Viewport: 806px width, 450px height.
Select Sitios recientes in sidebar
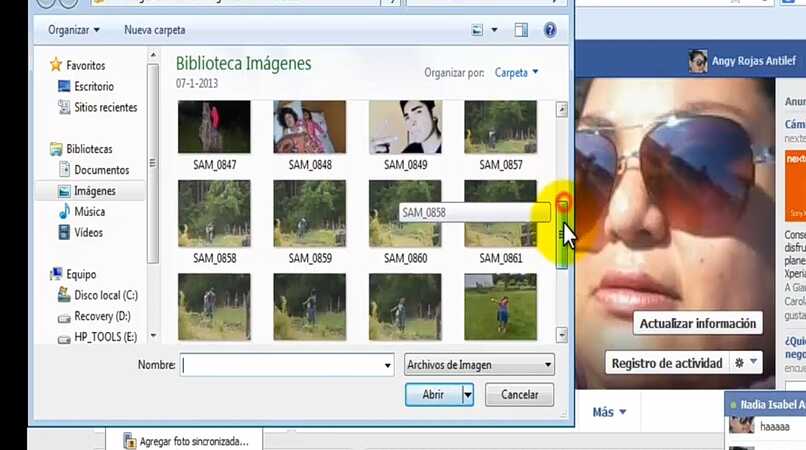(105, 107)
